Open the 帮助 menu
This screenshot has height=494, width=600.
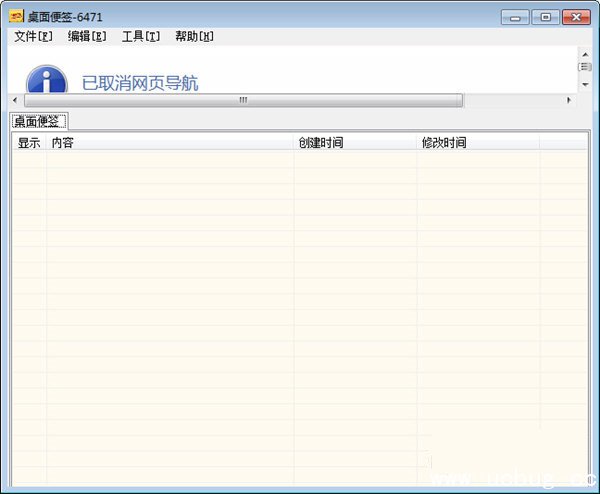click(x=194, y=37)
